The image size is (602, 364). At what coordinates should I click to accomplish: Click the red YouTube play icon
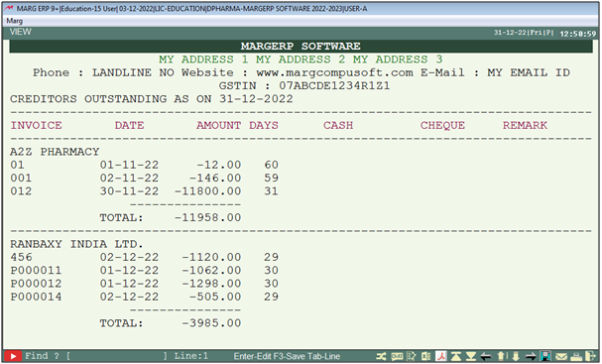point(13,356)
